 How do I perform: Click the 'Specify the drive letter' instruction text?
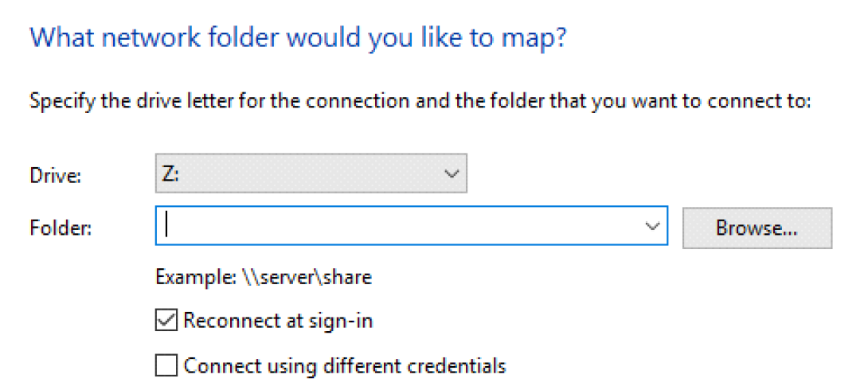419,103
